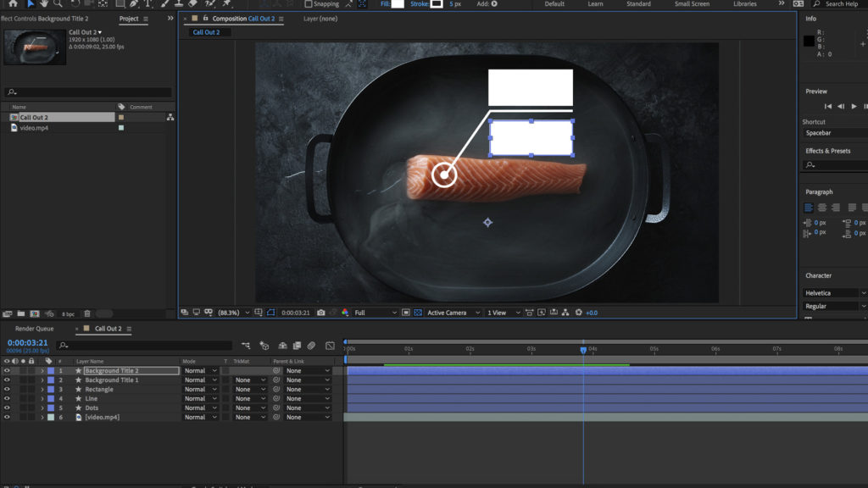The image size is (868, 488).
Task: Take snapshot with camera icon in viewer
Action: coord(320,313)
